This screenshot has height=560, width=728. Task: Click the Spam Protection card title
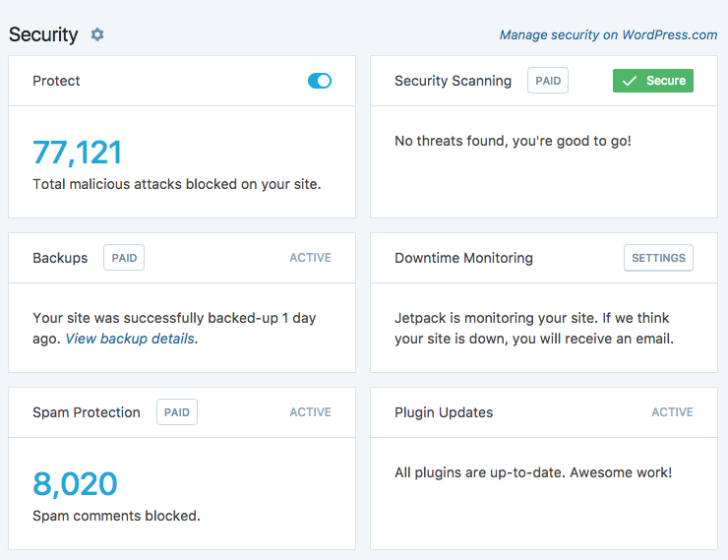[x=87, y=412]
